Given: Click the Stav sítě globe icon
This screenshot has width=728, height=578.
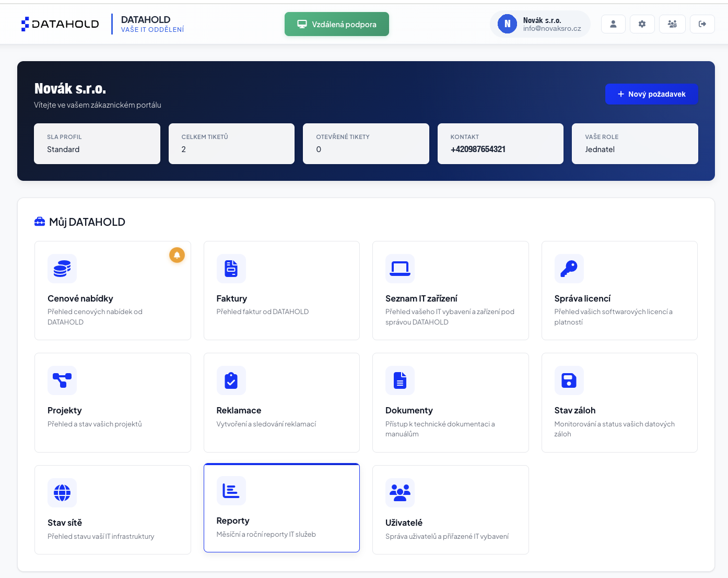Looking at the screenshot, I should coord(62,493).
